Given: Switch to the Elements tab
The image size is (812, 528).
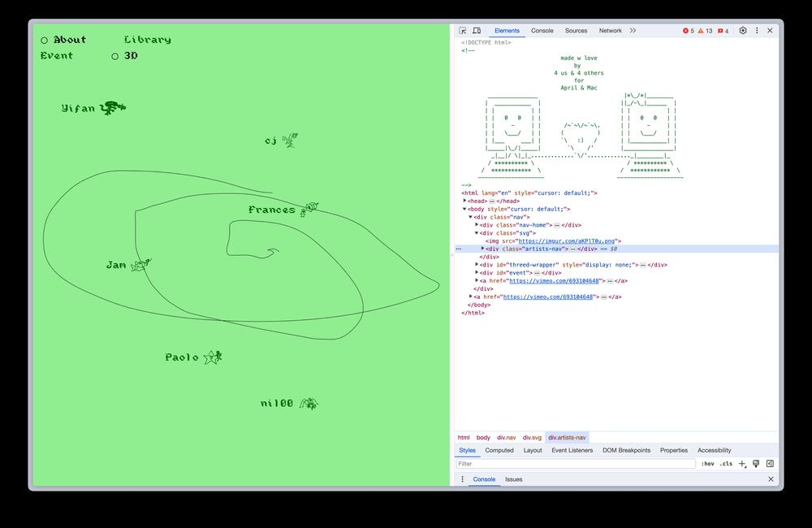Looking at the screenshot, I should click(507, 31).
